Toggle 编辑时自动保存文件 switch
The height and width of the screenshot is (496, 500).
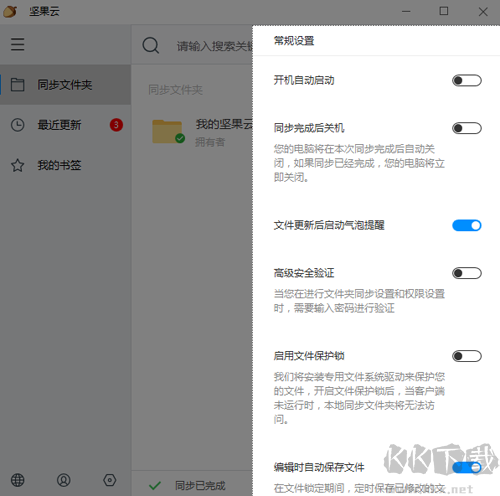coord(467,467)
